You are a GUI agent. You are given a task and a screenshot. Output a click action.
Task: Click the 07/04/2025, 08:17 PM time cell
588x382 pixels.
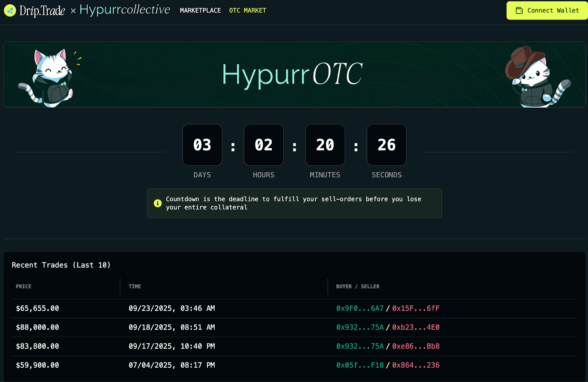pos(172,365)
